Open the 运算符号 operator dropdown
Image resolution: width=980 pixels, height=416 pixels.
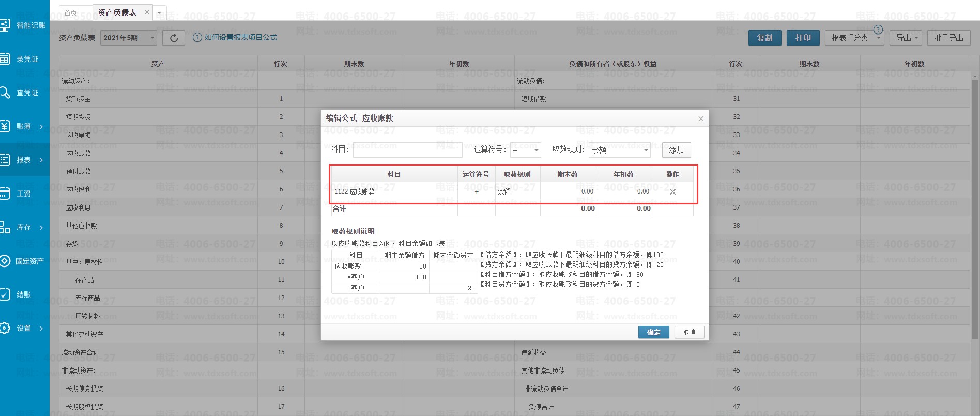point(525,150)
